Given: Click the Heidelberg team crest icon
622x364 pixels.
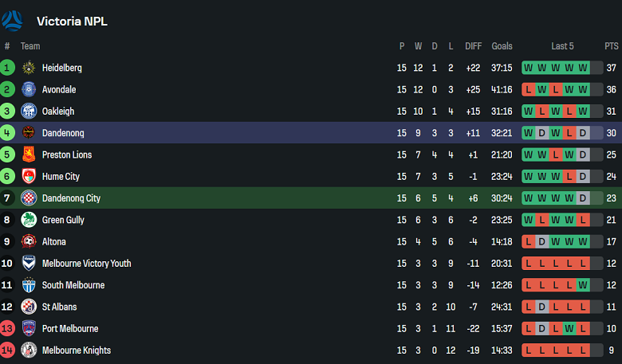Looking at the screenshot, I should click(29, 68).
